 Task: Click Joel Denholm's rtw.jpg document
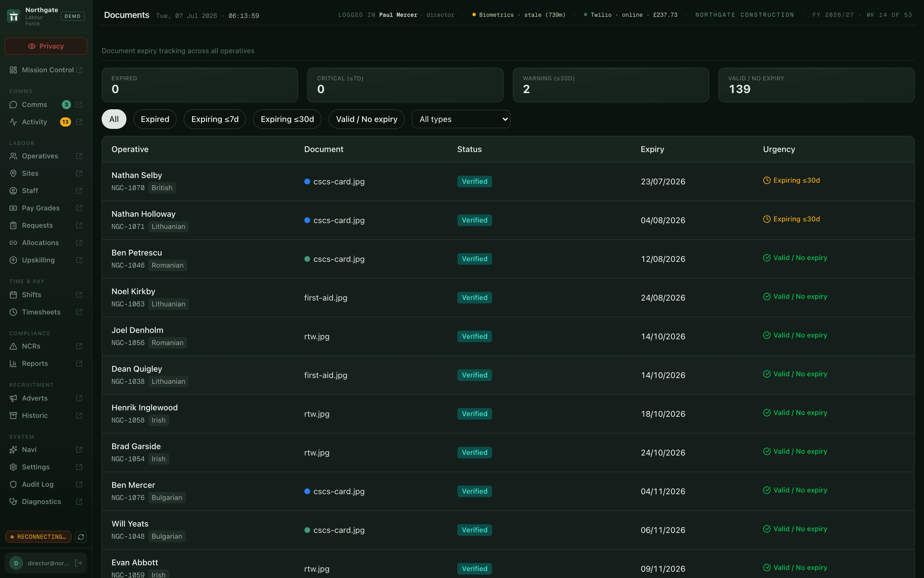(x=317, y=336)
